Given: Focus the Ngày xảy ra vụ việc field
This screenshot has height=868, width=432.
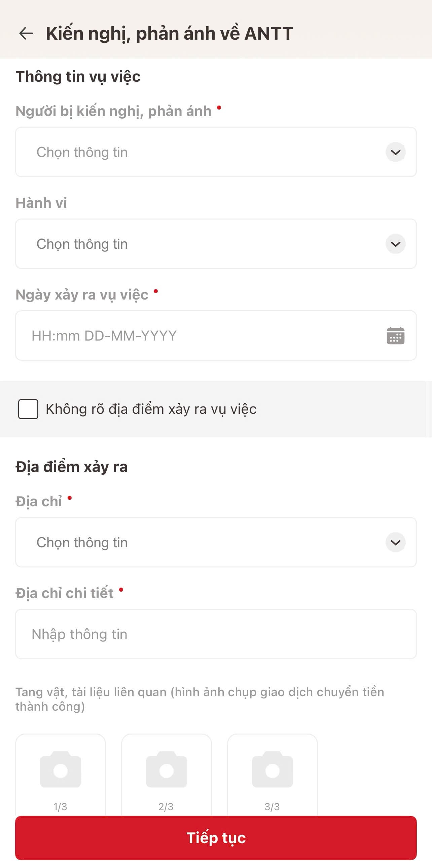Looking at the screenshot, I should (216, 336).
